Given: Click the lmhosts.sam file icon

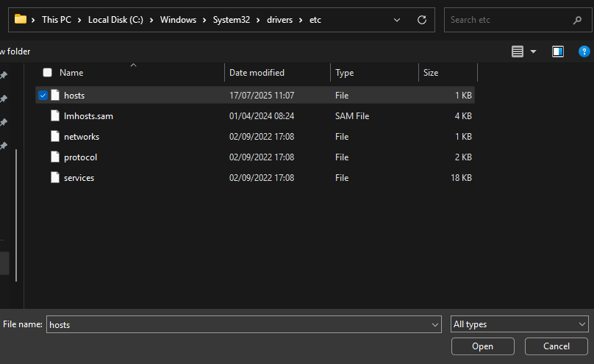Looking at the screenshot, I should (x=55, y=116).
